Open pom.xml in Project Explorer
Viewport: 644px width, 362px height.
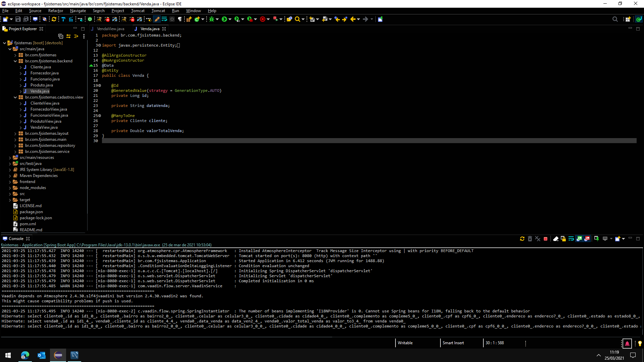coord(28,224)
